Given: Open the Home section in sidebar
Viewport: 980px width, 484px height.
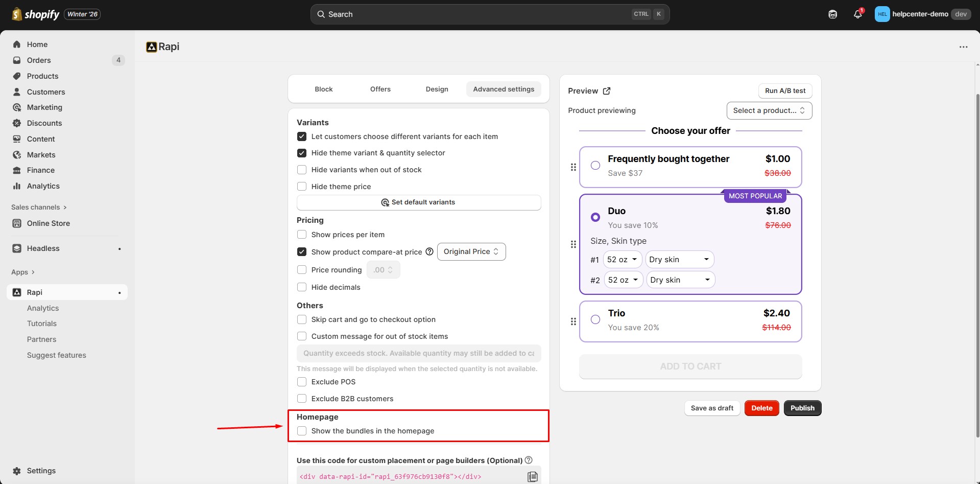Looking at the screenshot, I should pyautogui.click(x=36, y=44).
